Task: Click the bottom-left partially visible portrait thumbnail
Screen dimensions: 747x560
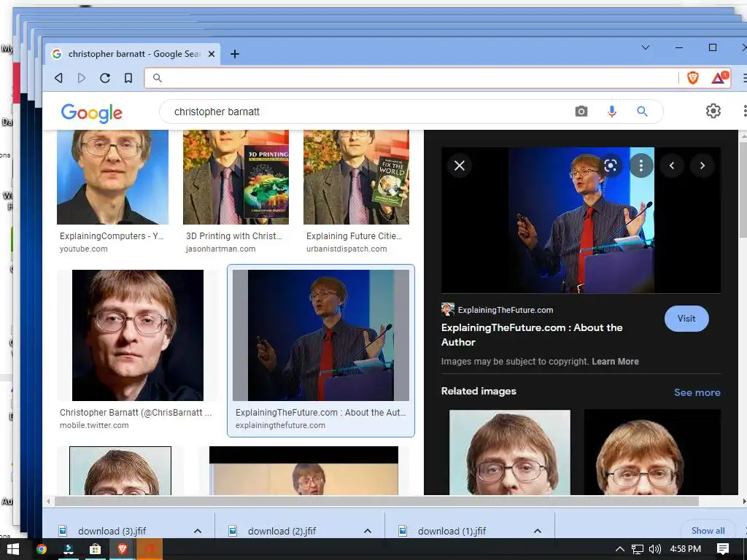Action: [x=120, y=470]
